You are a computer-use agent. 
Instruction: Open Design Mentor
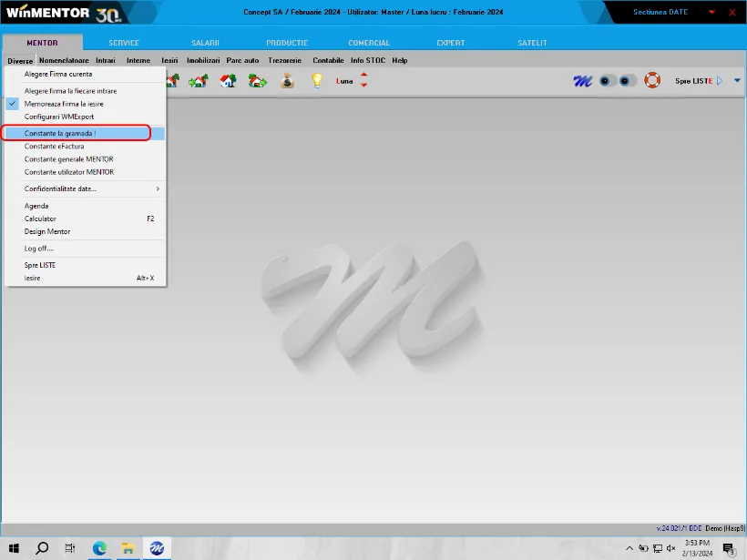click(86, 232)
